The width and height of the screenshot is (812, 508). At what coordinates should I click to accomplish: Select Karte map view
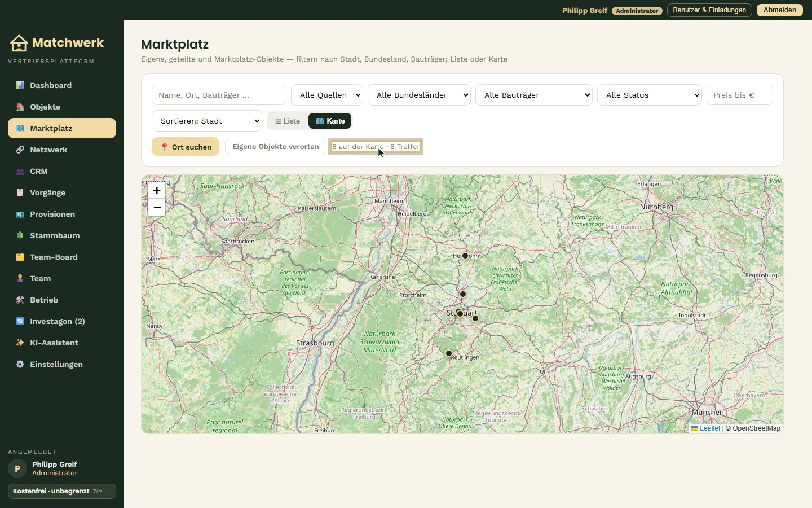[x=330, y=121]
